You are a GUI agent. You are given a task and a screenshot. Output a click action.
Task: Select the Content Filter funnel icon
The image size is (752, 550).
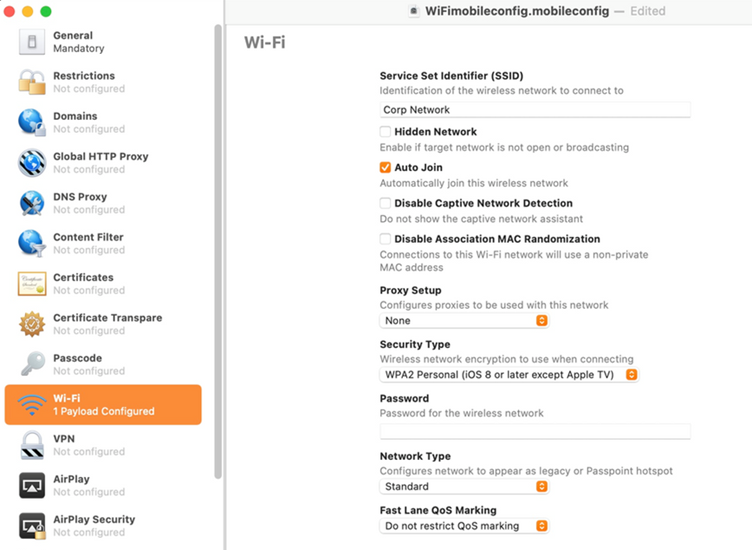point(32,243)
